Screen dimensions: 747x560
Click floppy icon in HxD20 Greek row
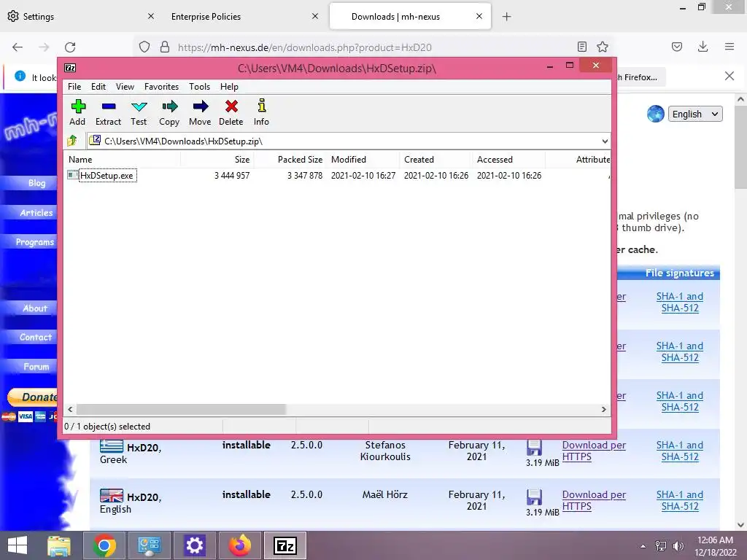(535, 448)
